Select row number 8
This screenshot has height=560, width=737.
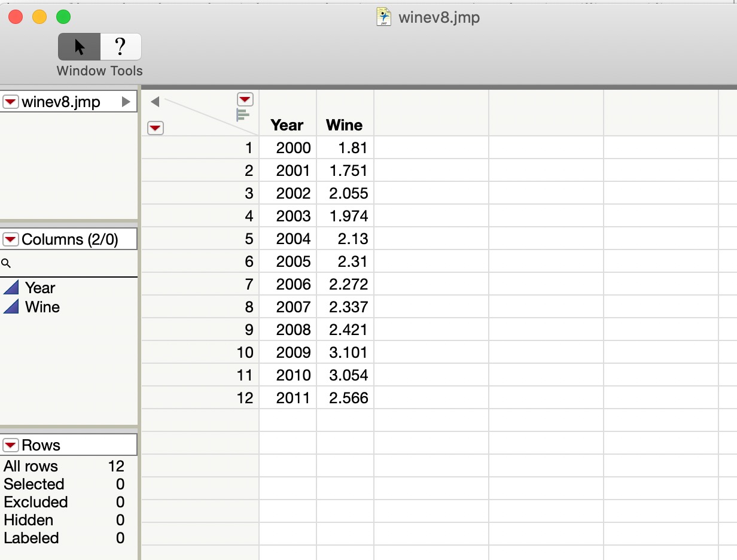(x=200, y=307)
